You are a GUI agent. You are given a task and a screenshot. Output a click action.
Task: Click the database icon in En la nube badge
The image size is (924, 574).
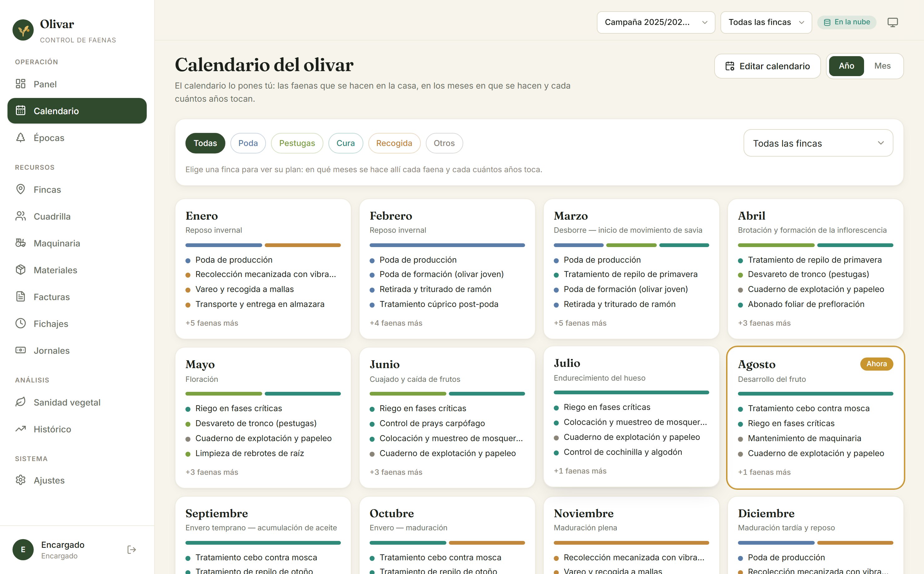pos(827,22)
